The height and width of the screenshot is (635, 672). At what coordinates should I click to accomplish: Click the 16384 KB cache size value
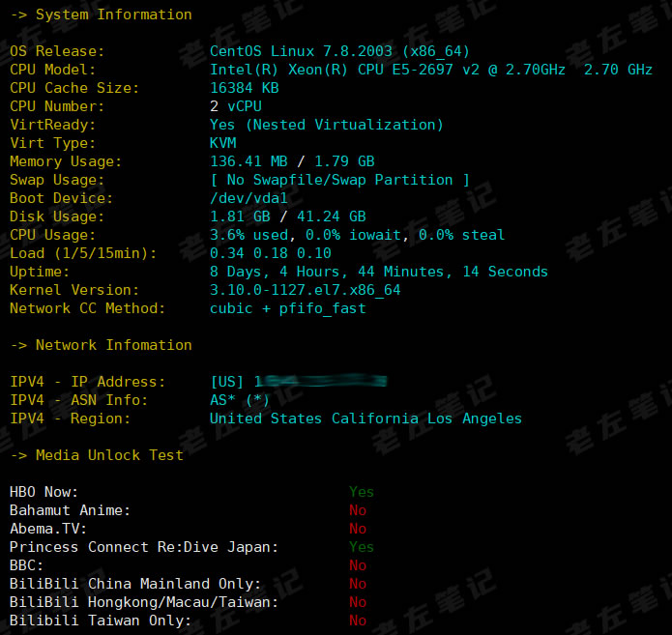click(244, 88)
